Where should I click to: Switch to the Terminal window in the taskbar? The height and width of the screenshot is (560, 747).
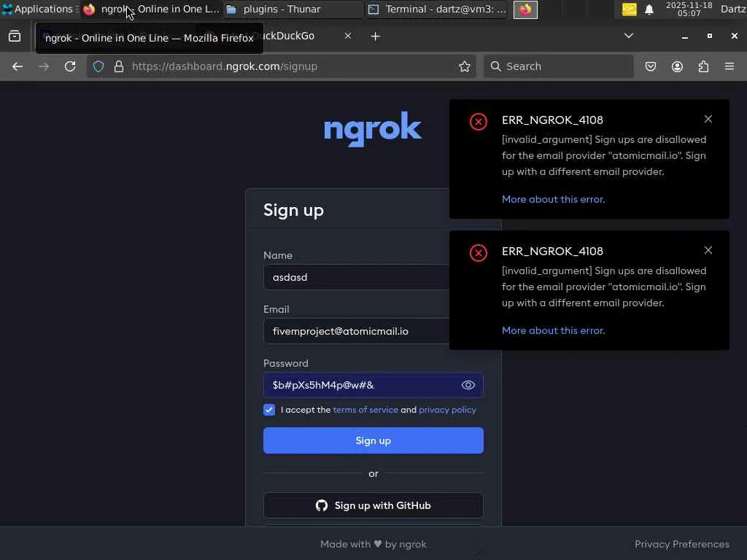tap(437, 9)
